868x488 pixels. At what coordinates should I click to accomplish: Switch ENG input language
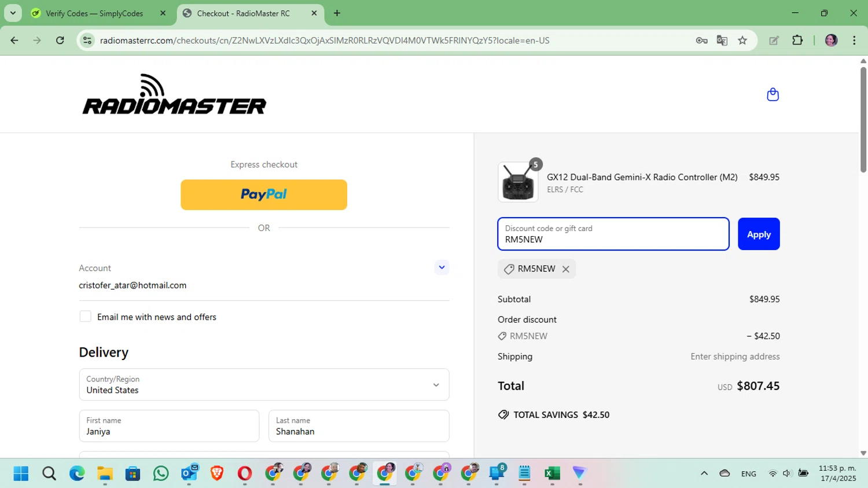[749, 474]
